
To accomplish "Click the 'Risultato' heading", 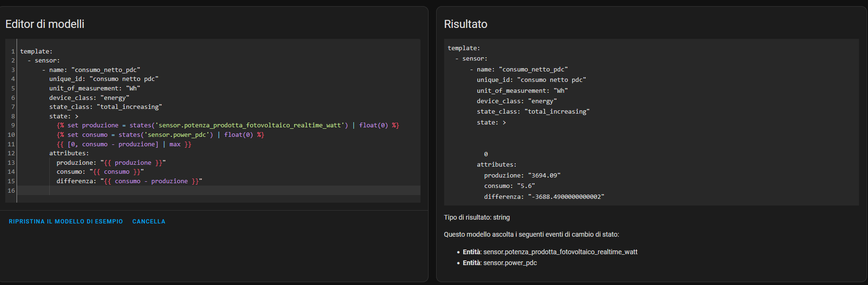I will tap(465, 24).
